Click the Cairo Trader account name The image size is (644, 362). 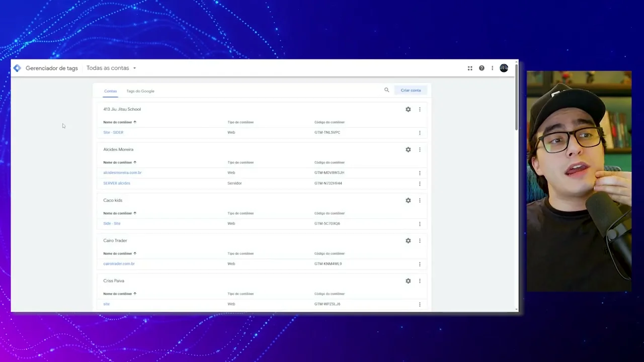click(x=115, y=240)
